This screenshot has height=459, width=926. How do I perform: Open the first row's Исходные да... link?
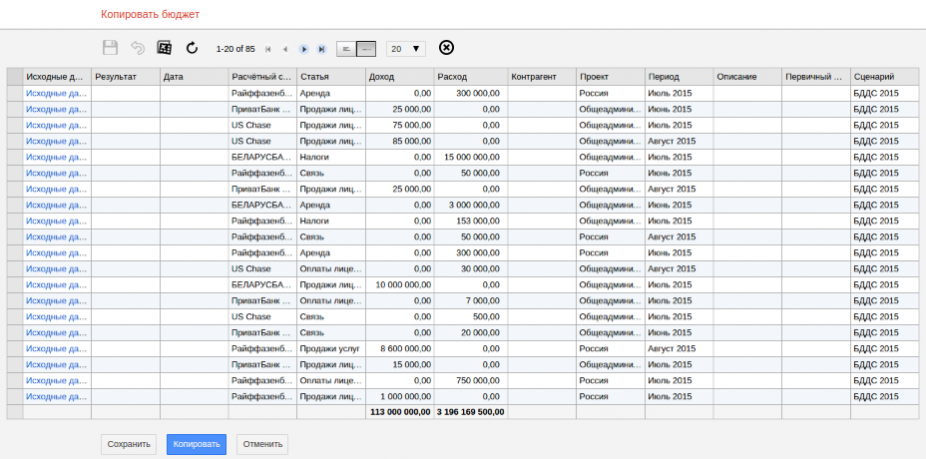click(57, 93)
